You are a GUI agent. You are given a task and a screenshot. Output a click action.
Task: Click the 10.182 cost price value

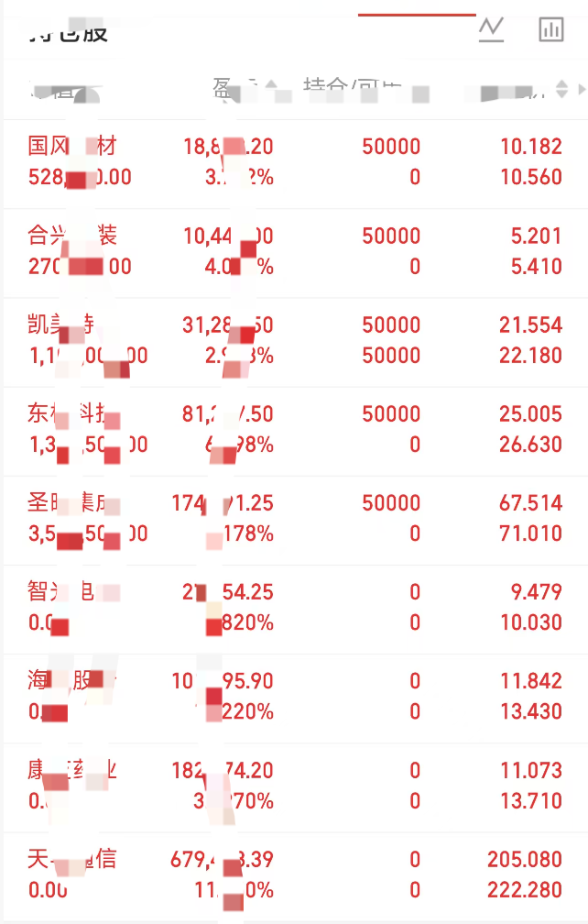tap(531, 146)
